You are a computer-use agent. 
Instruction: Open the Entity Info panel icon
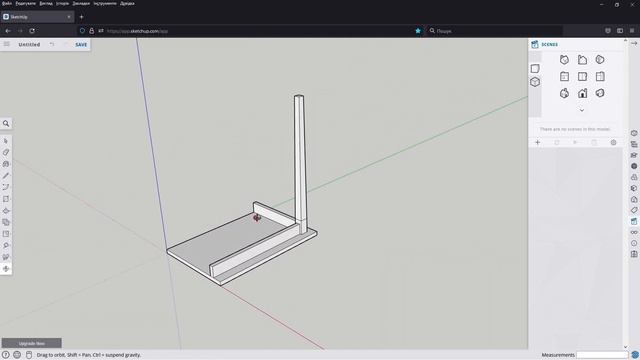click(x=634, y=133)
